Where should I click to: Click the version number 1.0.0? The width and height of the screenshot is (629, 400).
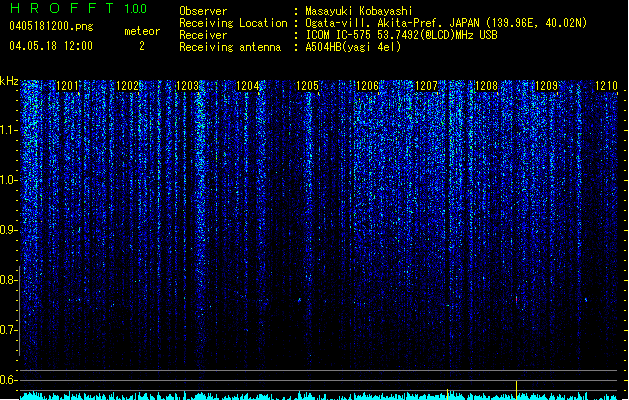(x=135, y=9)
